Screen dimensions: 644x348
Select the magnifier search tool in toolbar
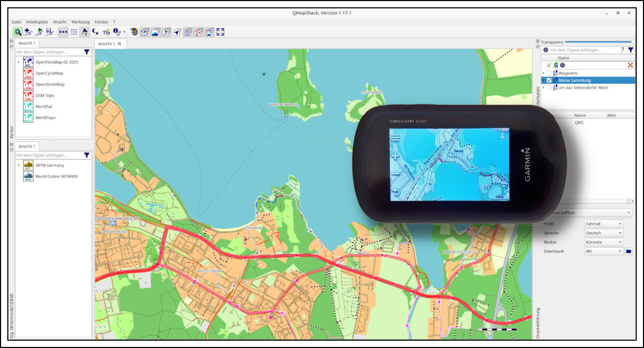pos(18,32)
